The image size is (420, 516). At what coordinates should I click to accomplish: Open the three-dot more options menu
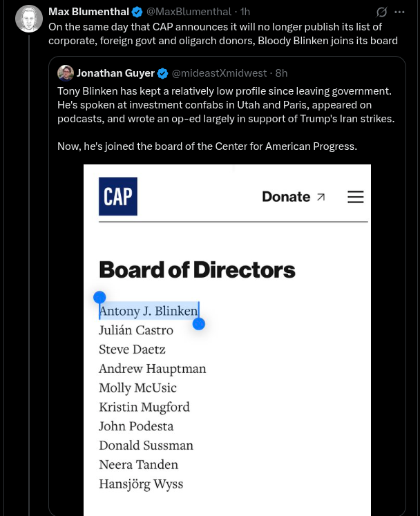click(399, 12)
